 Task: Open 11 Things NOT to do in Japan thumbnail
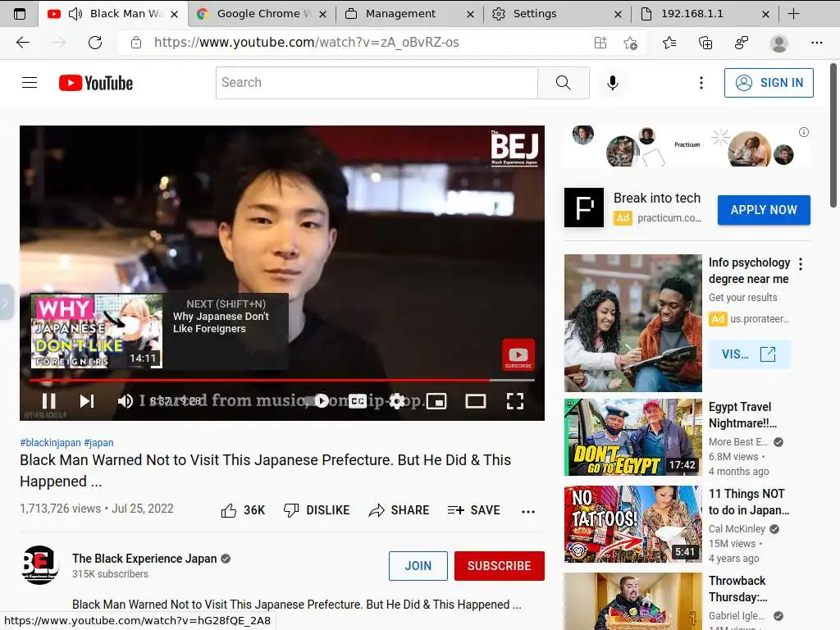click(632, 524)
